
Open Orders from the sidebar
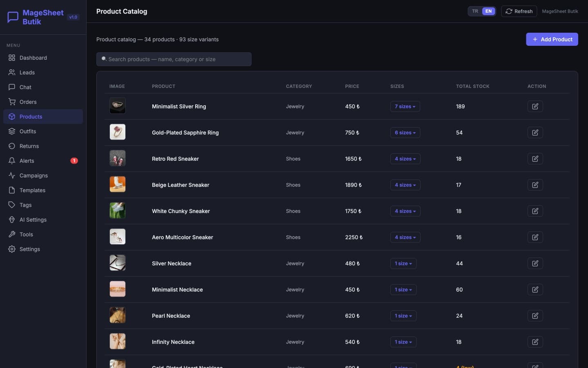(43, 102)
